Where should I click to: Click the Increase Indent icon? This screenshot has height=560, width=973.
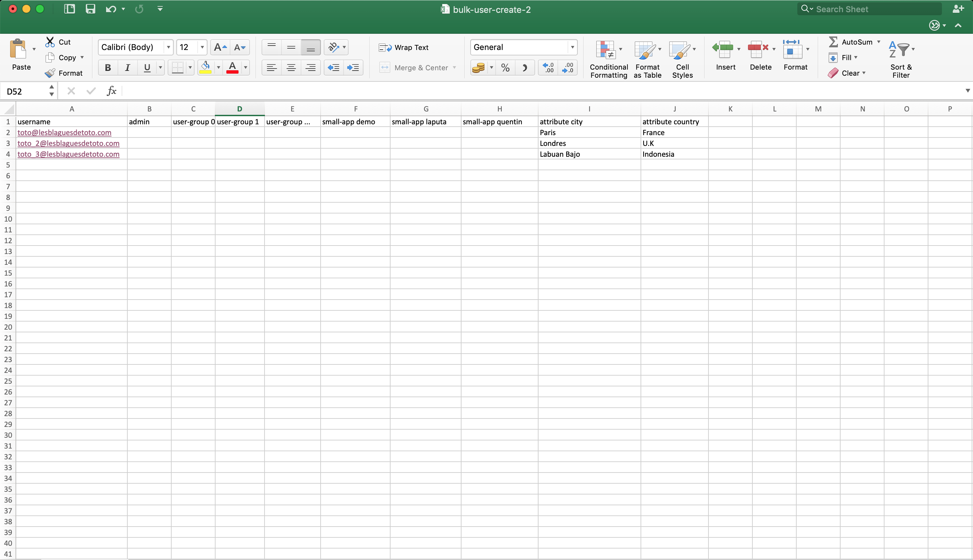(x=353, y=68)
